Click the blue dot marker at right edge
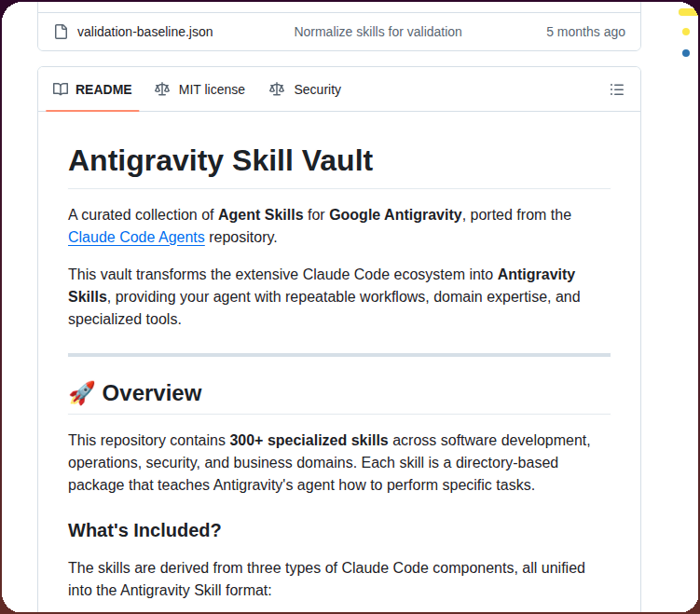The width and height of the screenshot is (700, 614). pos(686,53)
